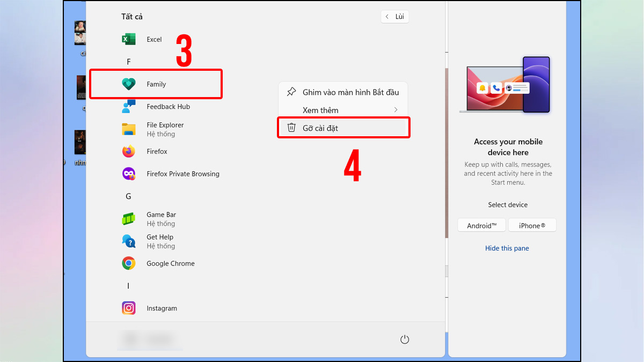Open the Instagram icon
The width and height of the screenshot is (644, 362).
tap(128, 308)
